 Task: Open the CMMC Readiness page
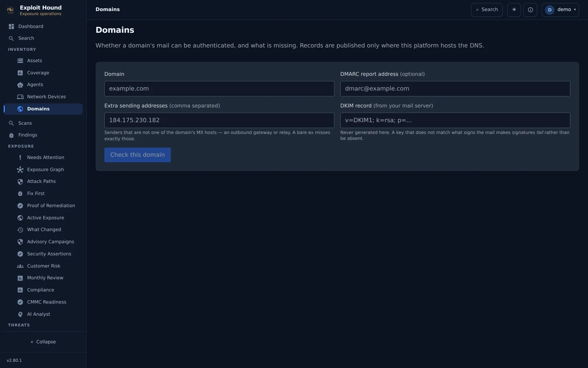[x=43, y=302]
